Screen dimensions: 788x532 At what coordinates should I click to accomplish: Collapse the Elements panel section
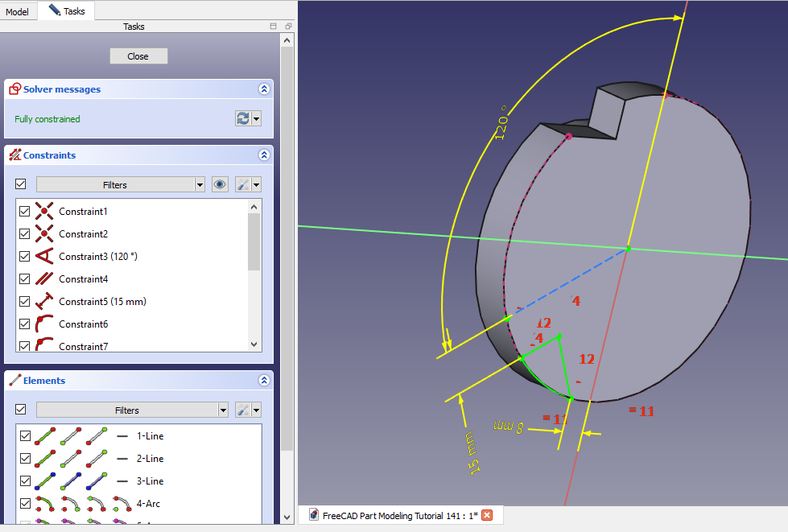tap(263, 381)
